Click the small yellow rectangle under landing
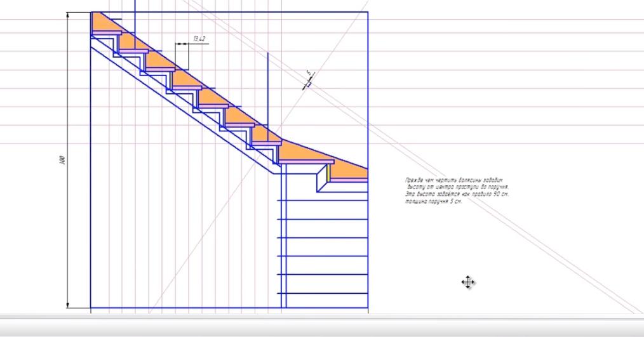Screen dimensions: 644x337 point(328,172)
